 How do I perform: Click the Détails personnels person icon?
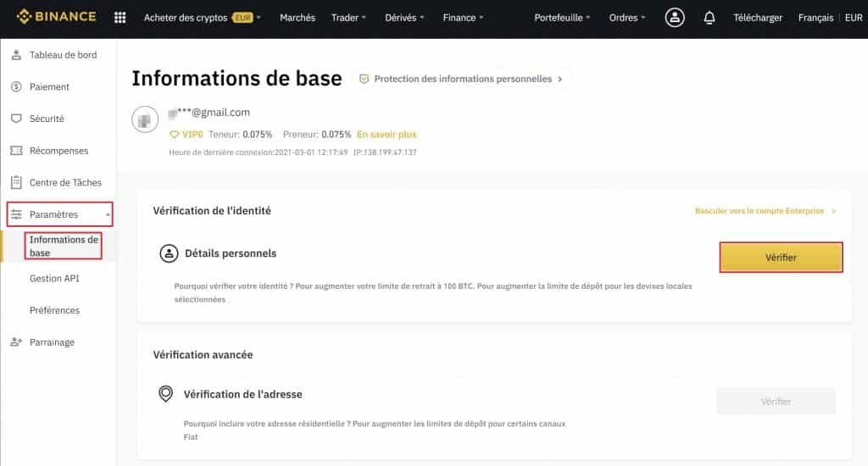pos(169,253)
